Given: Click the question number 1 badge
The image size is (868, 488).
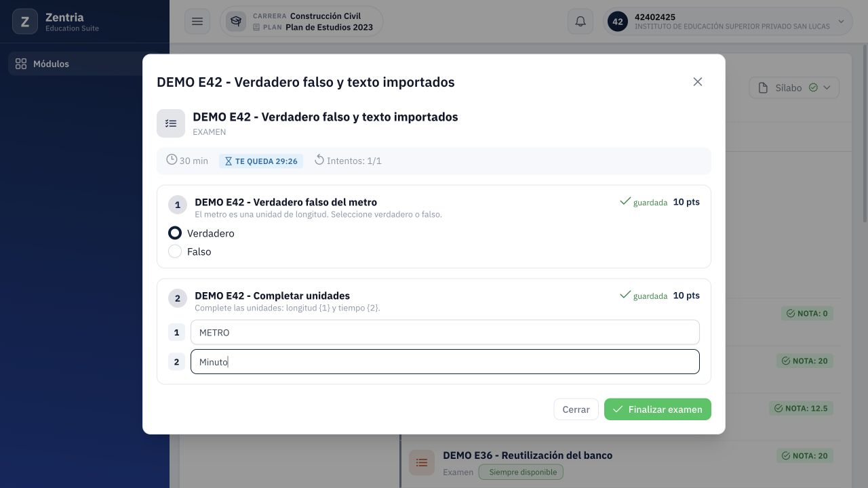Looking at the screenshot, I should [178, 205].
